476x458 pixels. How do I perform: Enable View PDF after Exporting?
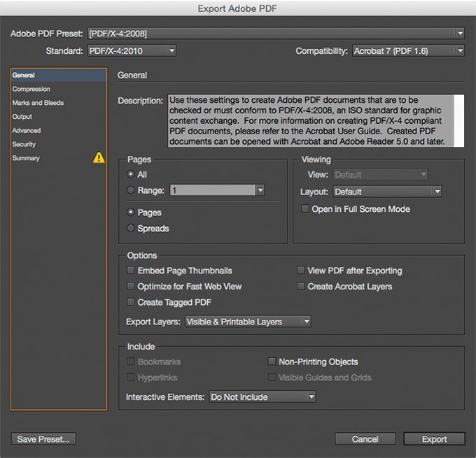[302, 271]
